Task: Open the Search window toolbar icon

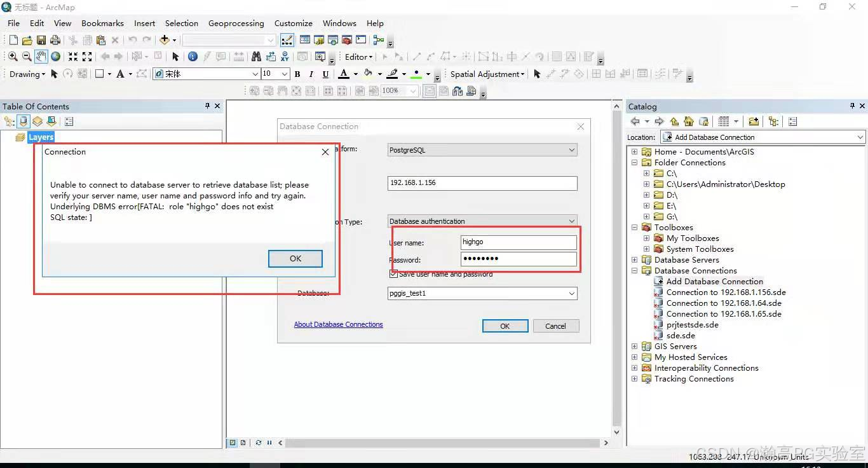Action: (x=333, y=40)
